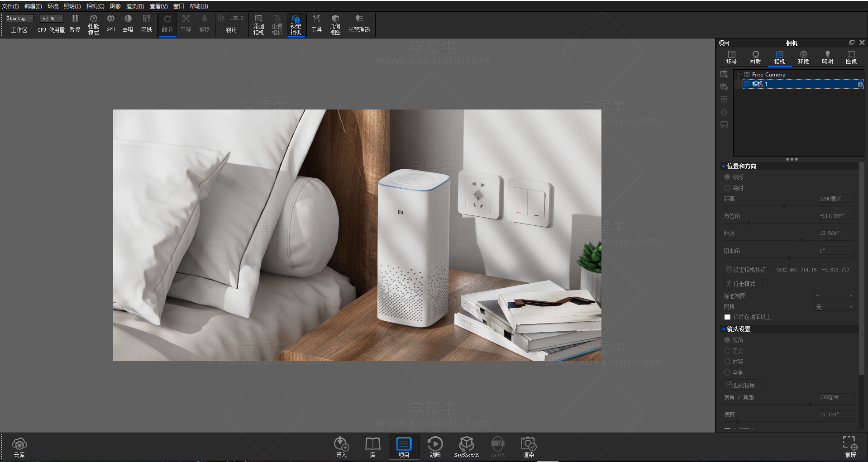Screen dimensions: 868x462
Task: Click 设置相机焦点 button
Action: [748, 270]
